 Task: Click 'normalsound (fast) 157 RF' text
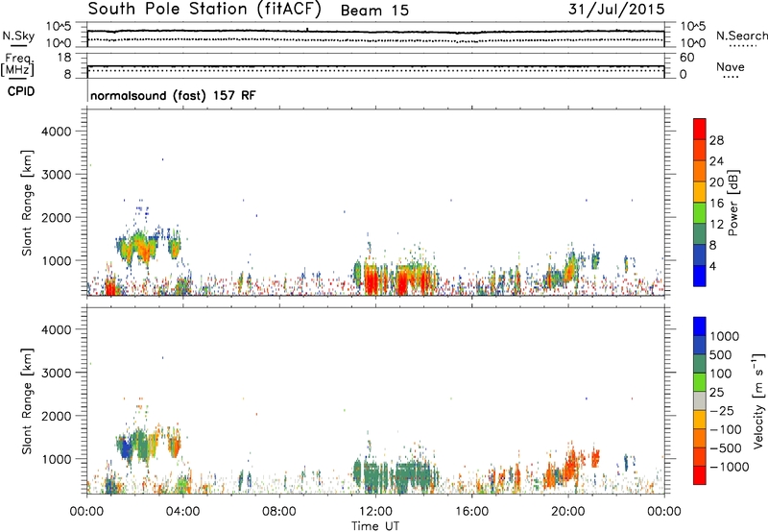pyautogui.click(x=173, y=95)
